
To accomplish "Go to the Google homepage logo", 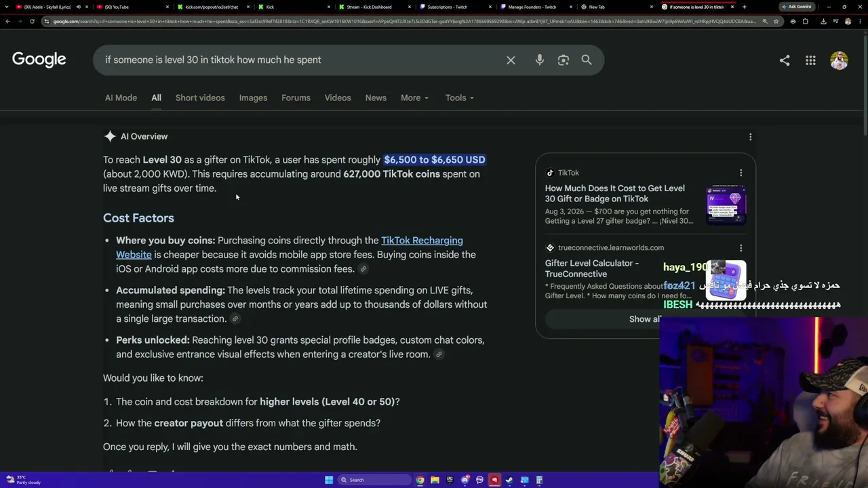I will (39, 60).
